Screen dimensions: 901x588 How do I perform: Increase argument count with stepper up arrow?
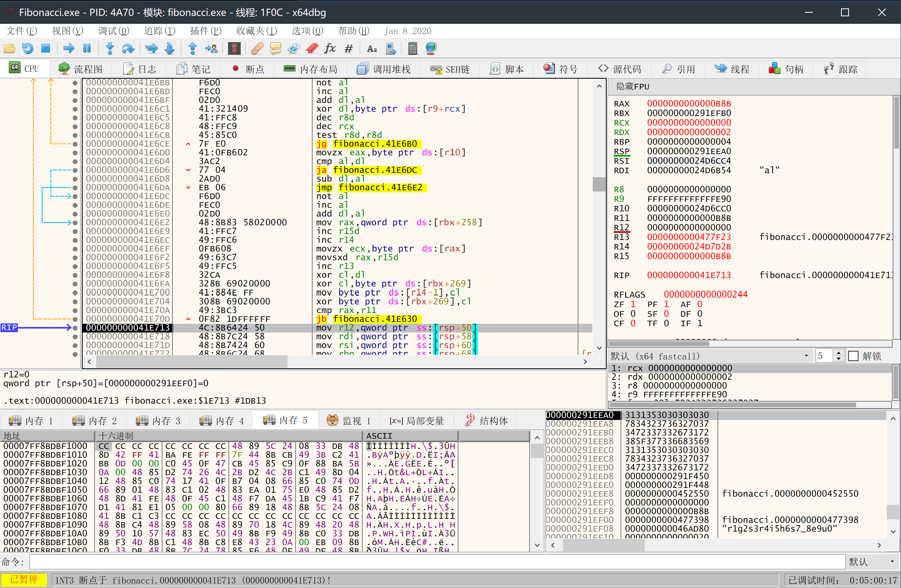[839, 353]
